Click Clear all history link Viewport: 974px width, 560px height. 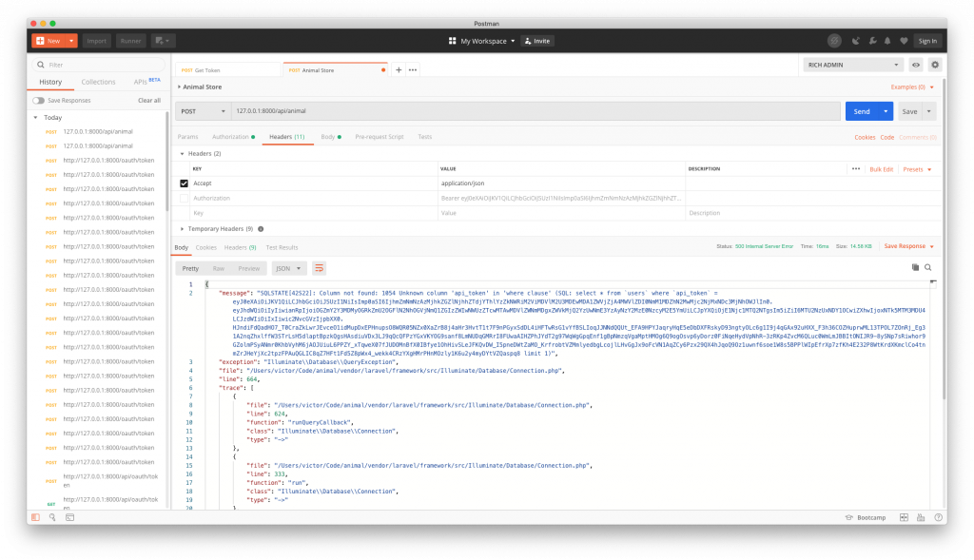[149, 101]
